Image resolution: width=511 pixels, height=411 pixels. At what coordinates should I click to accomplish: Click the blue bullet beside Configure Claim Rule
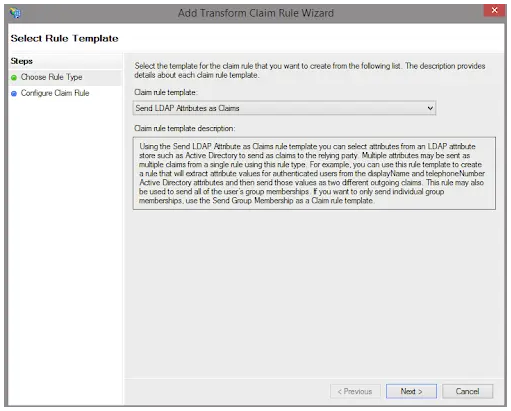[x=14, y=94]
